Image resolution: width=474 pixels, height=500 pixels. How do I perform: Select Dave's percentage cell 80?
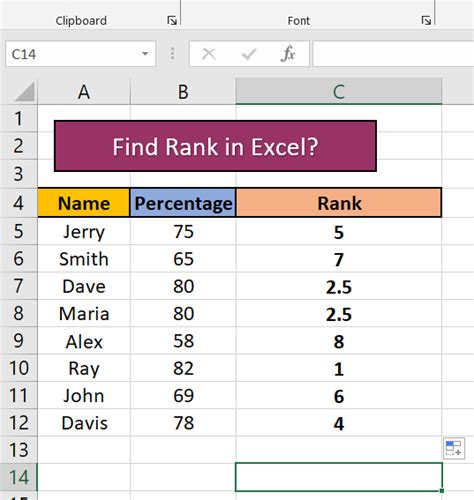[183, 286]
